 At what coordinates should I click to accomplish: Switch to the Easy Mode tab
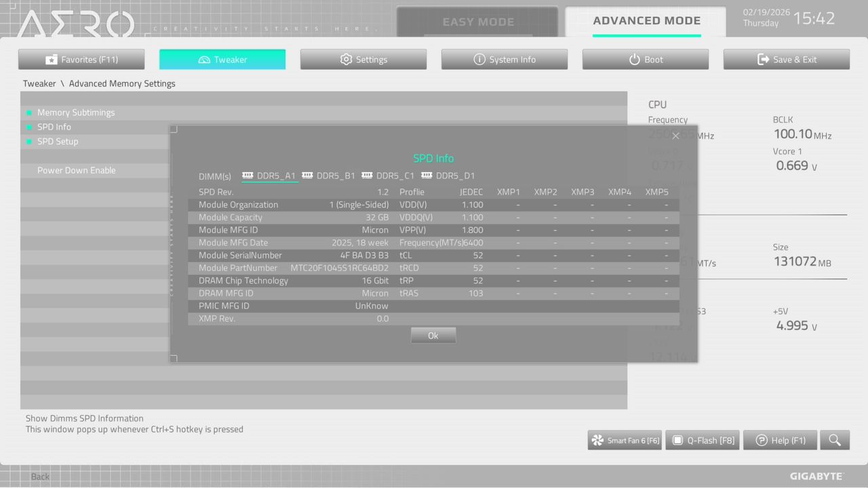477,21
